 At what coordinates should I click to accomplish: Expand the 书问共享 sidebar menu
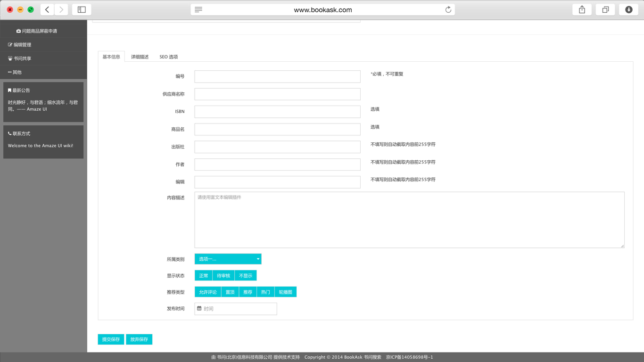pos(43,58)
